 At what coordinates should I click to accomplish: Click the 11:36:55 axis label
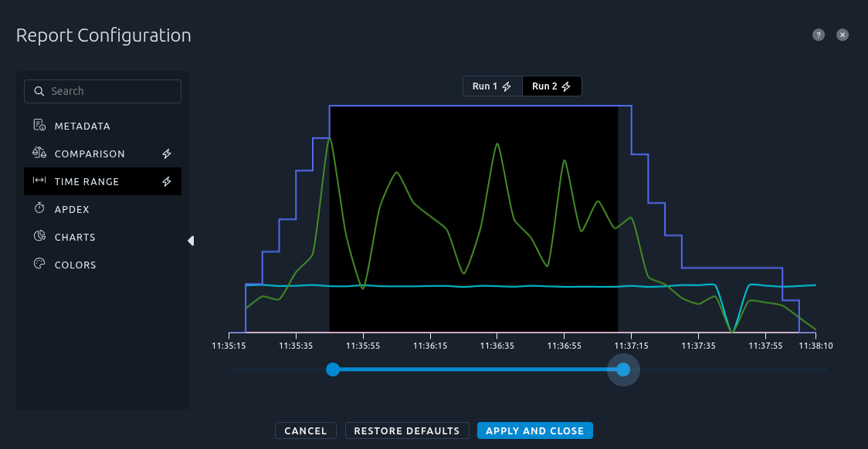(x=564, y=346)
